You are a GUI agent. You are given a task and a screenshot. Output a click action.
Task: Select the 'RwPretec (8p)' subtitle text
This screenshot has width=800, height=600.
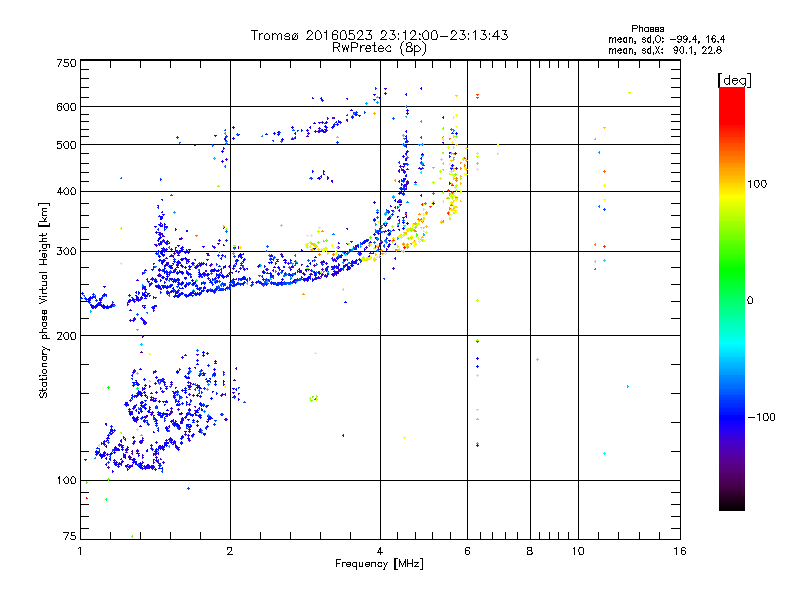tap(379, 48)
